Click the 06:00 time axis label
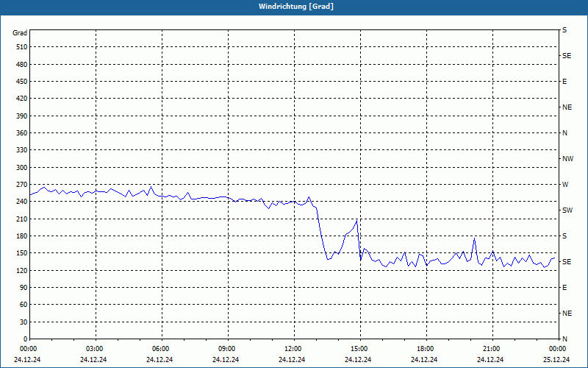 point(160,349)
